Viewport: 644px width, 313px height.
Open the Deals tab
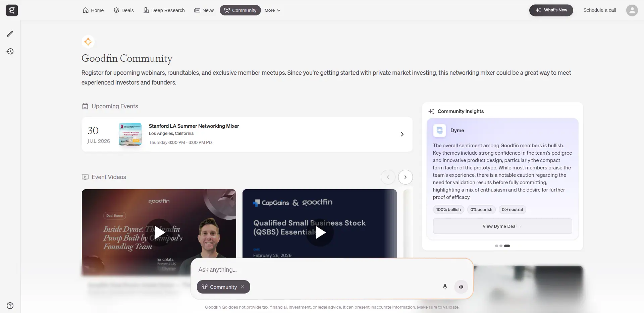pos(124,10)
